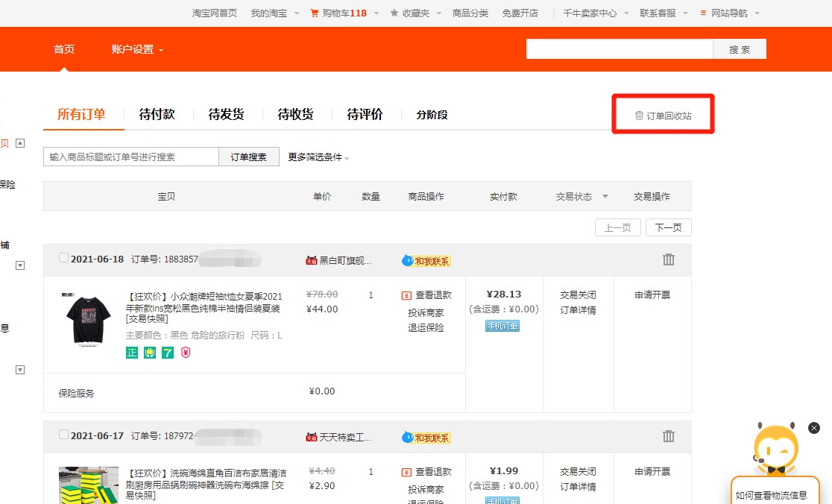Click the green 7-day return badge
Viewport: 832px width, 504px height.
coord(168,352)
